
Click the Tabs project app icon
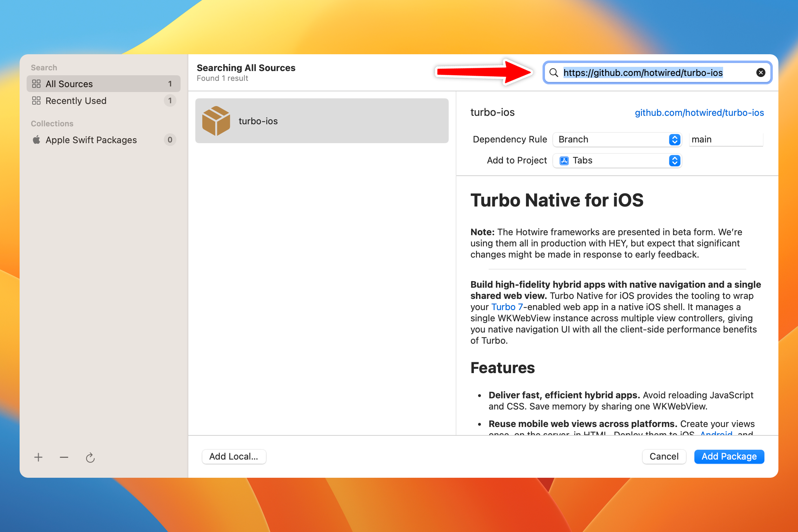pos(564,161)
